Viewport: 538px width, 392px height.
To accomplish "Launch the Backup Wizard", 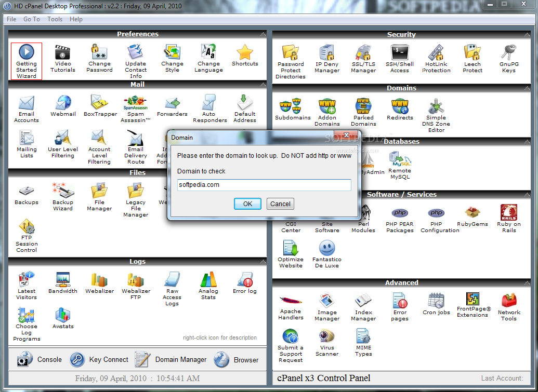I will pyautogui.click(x=63, y=197).
